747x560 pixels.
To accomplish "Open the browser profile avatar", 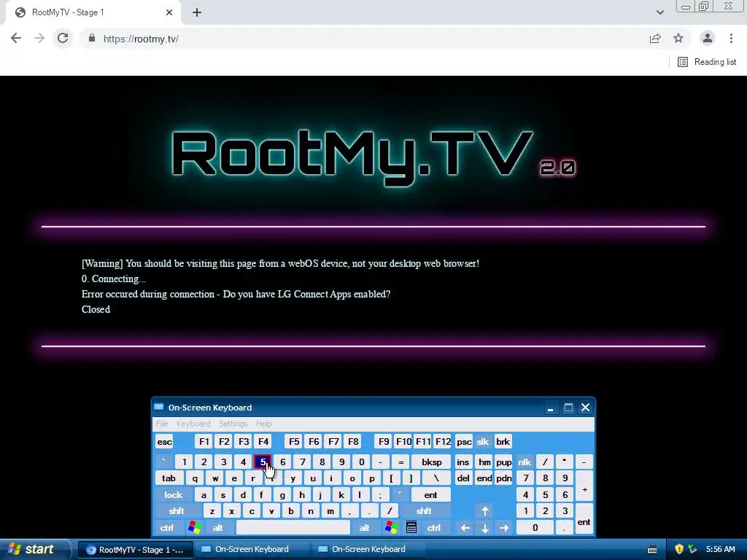I will [x=708, y=39].
